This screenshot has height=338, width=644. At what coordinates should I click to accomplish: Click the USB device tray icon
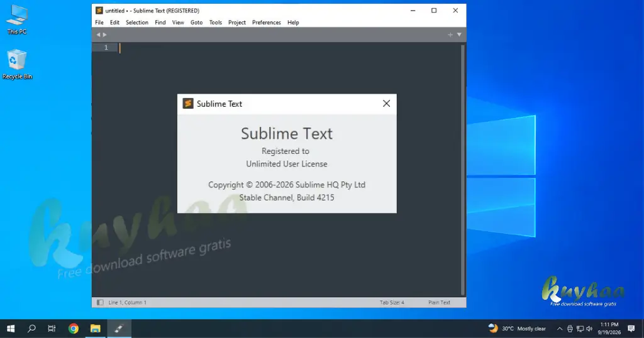point(570,329)
